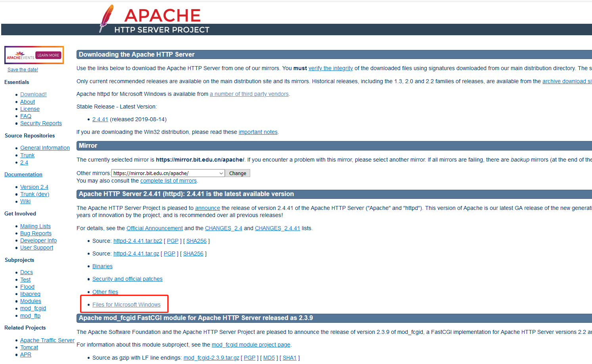Screen dimensions: 592x364
Task: Open the archive download site link
Action: [567, 81]
